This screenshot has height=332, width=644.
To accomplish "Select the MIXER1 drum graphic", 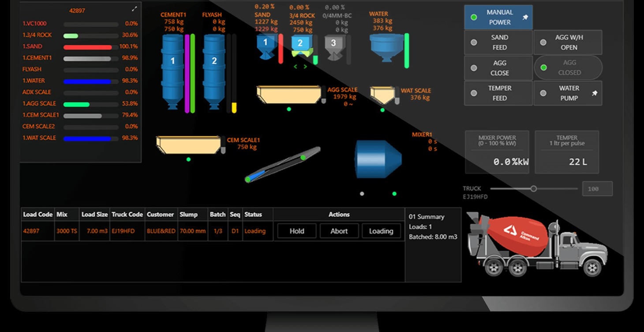I will (378, 159).
